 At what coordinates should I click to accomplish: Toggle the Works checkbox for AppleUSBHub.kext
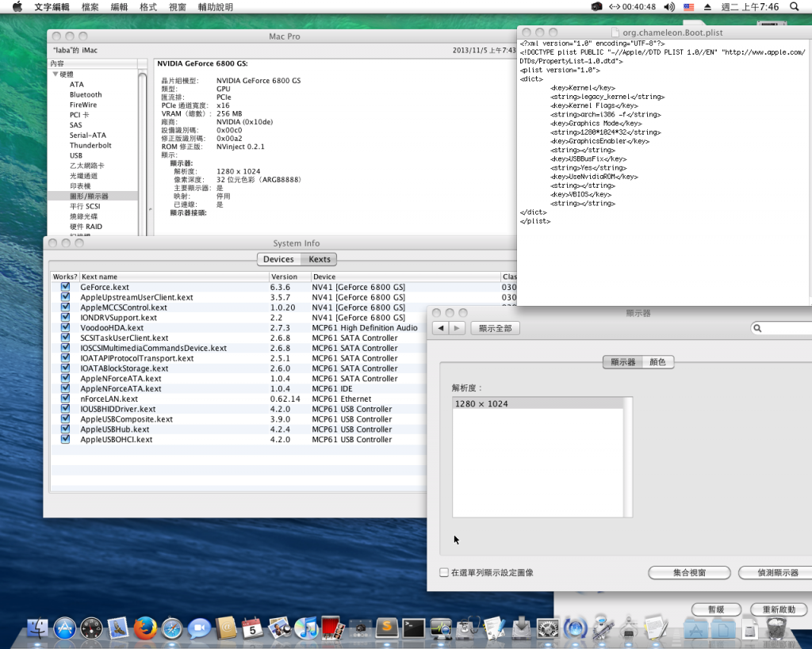coord(65,429)
